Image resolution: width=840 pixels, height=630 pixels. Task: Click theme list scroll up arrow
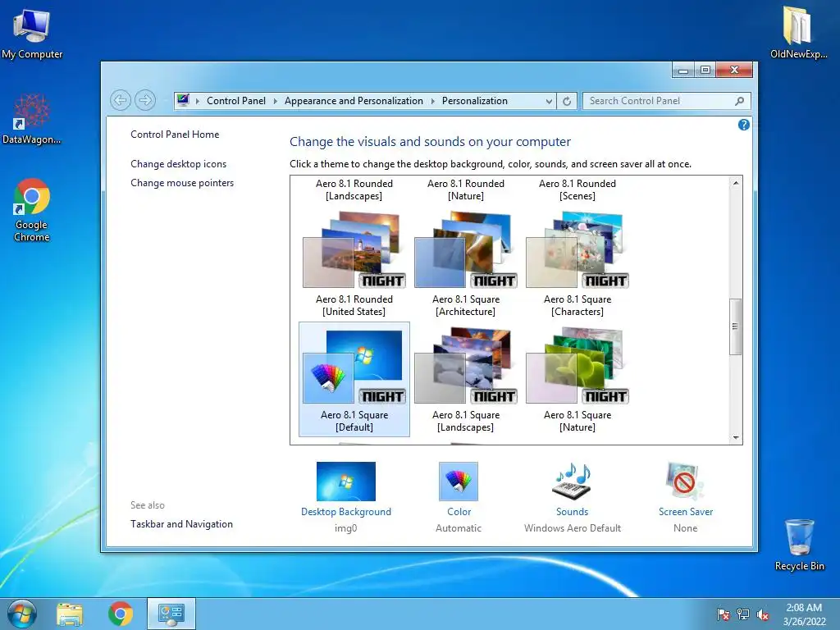click(736, 183)
